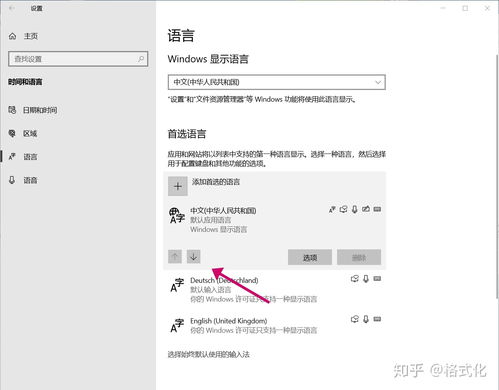Click text-to-speech feature icon for 中文
This screenshot has width=499, height=390.
343,209
